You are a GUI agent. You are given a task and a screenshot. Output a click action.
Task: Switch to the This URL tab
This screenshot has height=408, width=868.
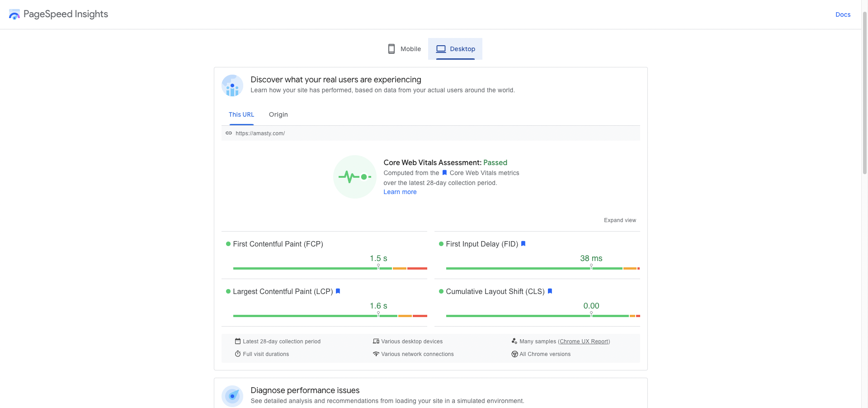coord(241,114)
